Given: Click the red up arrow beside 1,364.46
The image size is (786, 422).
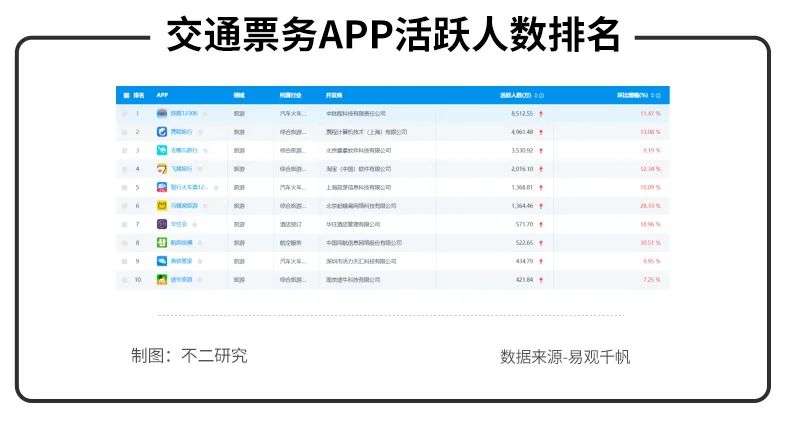Looking at the screenshot, I should (x=541, y=206).
